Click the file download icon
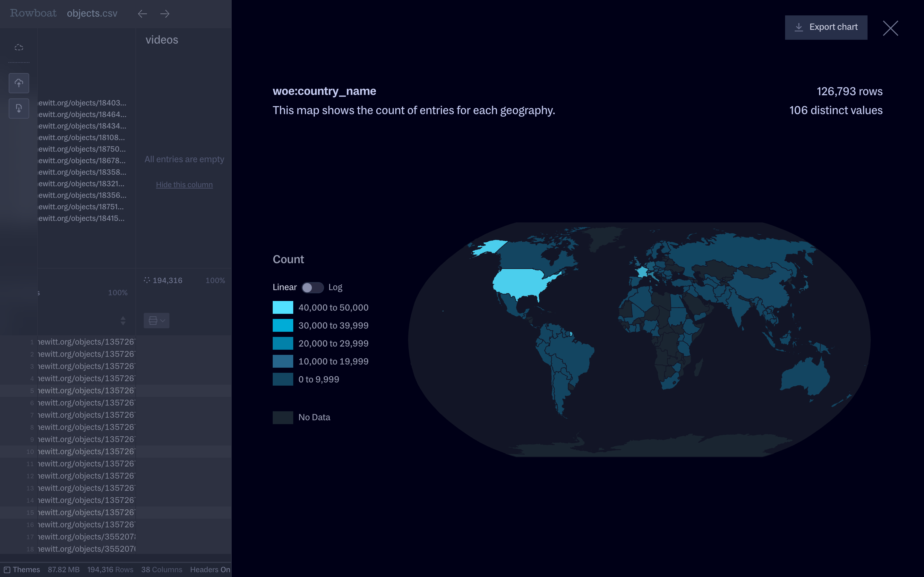Image resolution: width=924 pixels, height=577 pixels. [x=19, y=108]
